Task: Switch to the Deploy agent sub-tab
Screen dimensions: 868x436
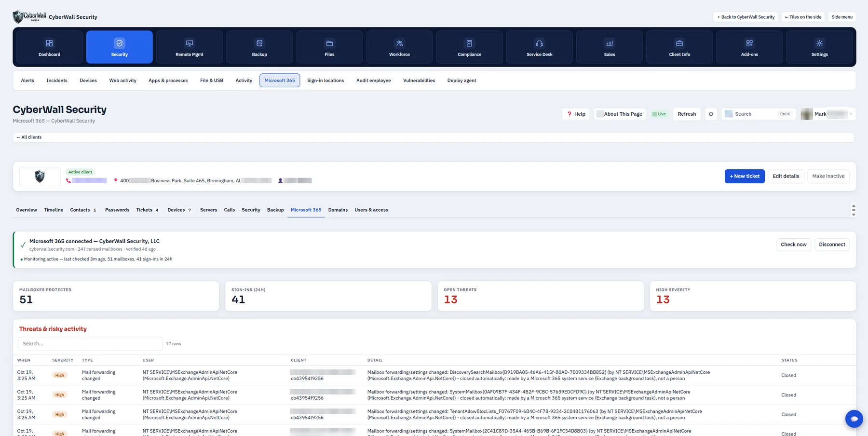Action: click(x=461, y=81)
